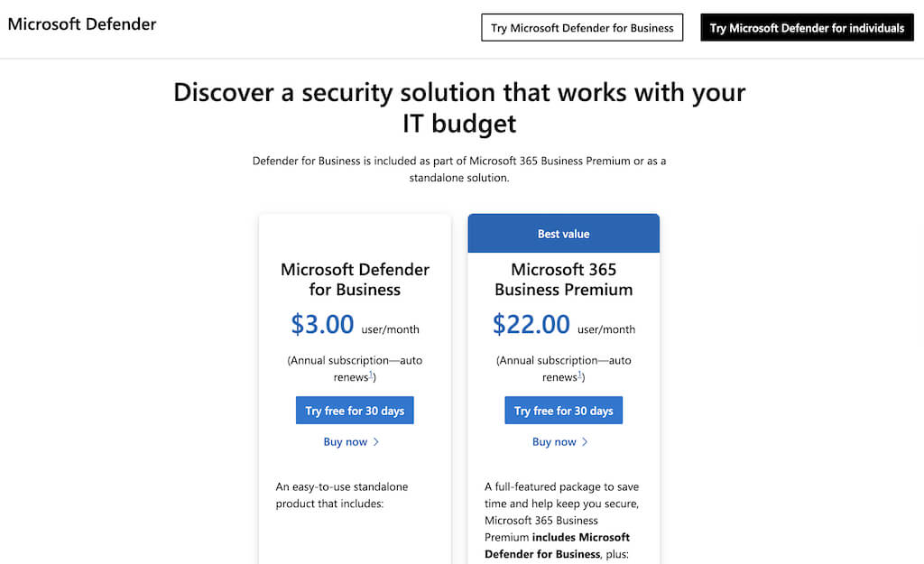Go to Microsoft Defender home title
The width and height of the screenshot is (924, 564).
point(82,24)
